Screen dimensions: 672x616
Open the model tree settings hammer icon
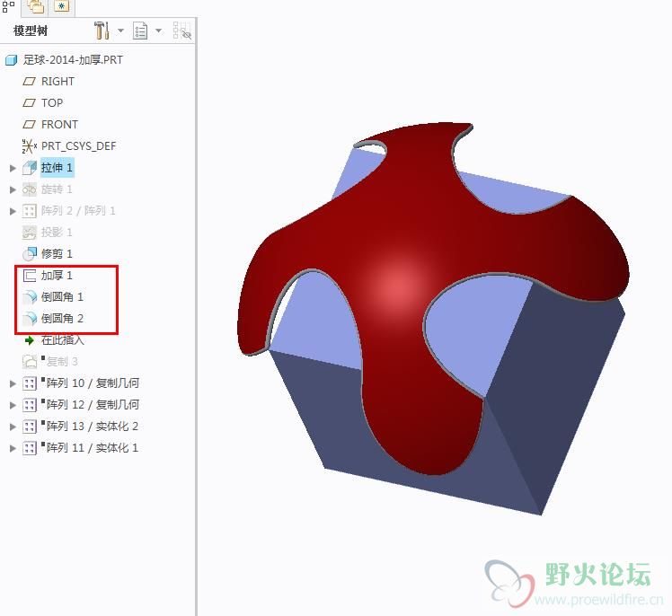[x=102, y=31]
